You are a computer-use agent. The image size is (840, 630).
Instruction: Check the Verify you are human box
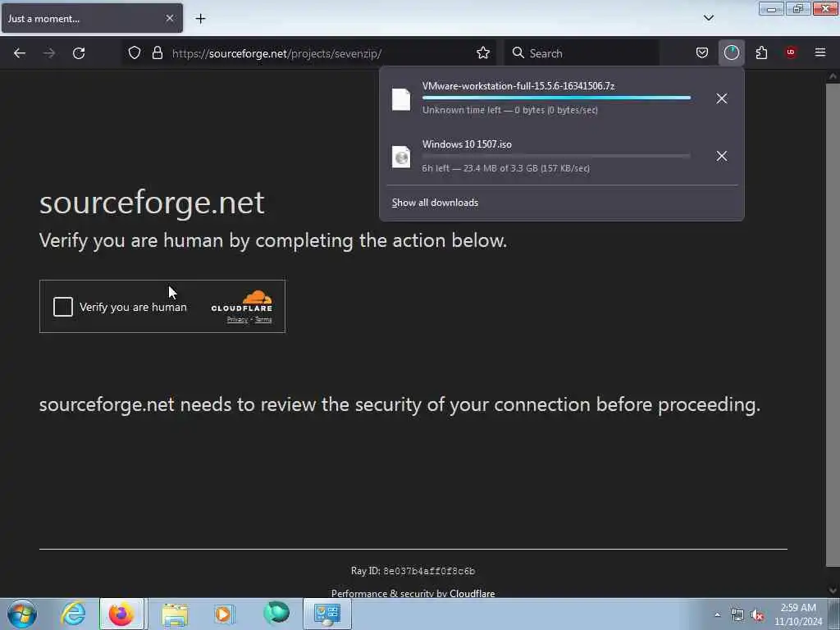62,307
